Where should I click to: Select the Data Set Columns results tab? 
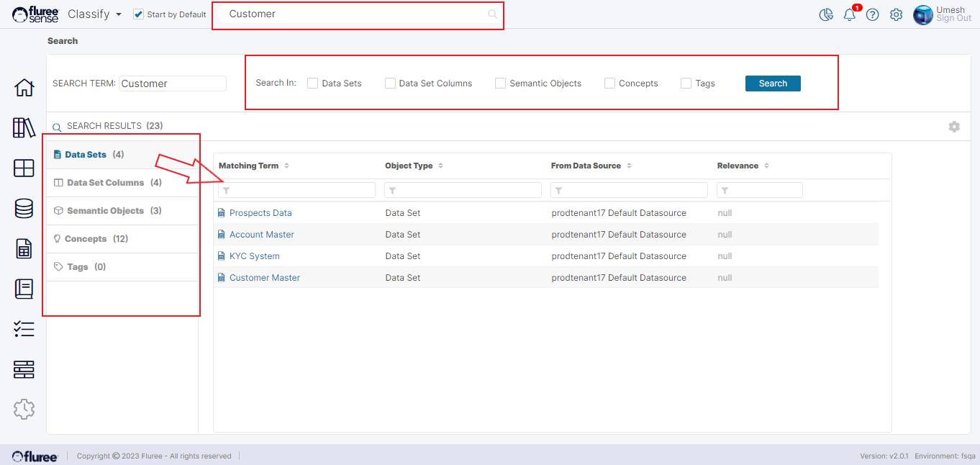click(x=105, y=183)
